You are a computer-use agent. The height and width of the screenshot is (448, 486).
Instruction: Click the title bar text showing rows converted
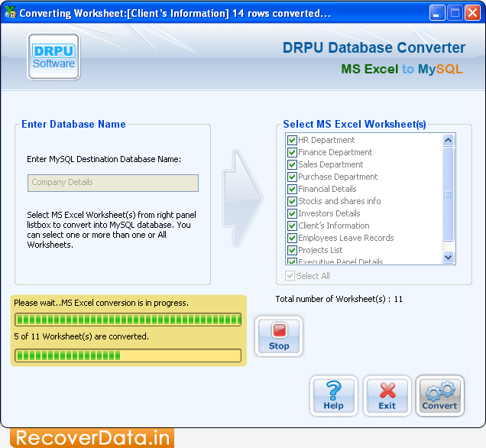coord(175,13)
